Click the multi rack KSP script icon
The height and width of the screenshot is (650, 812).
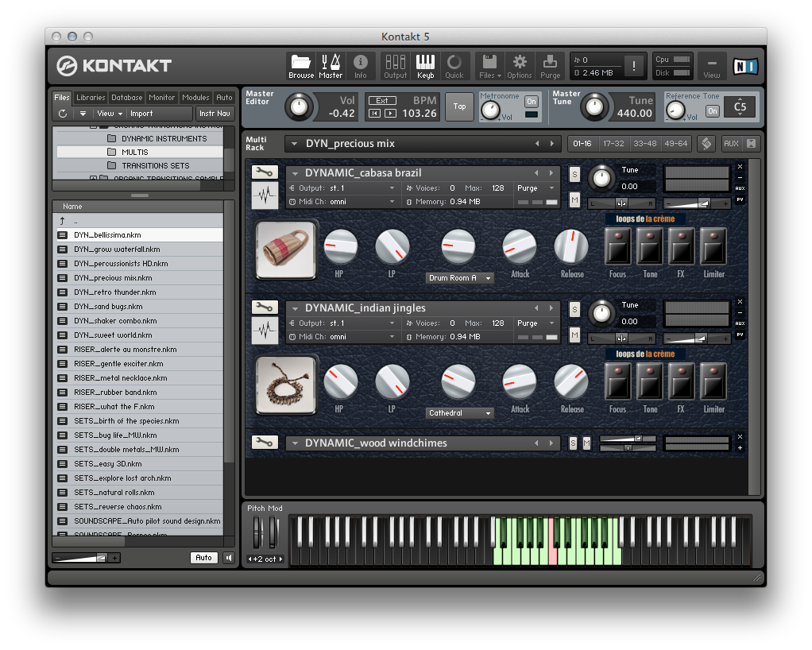coord(706,144)
